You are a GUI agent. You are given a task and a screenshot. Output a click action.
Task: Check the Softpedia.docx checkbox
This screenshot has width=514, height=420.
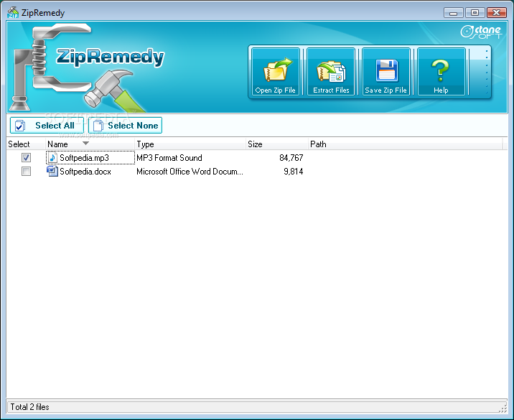coord(27,171)
